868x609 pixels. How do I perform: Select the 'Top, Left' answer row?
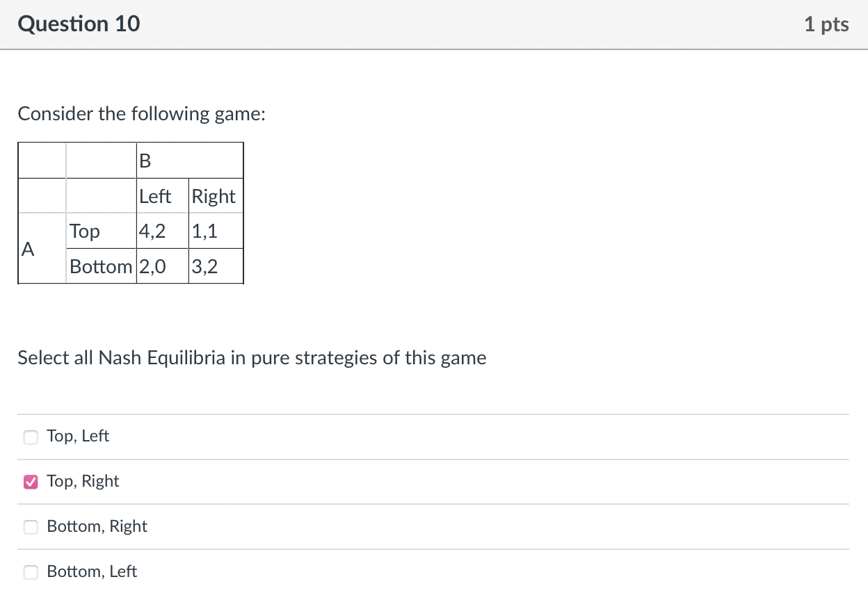(78, 436)
